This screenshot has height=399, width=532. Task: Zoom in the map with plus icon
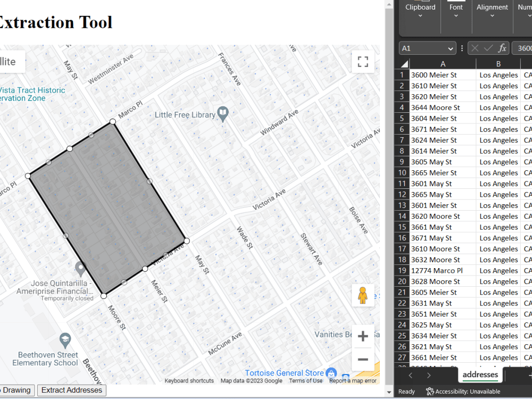pos(363,336)
